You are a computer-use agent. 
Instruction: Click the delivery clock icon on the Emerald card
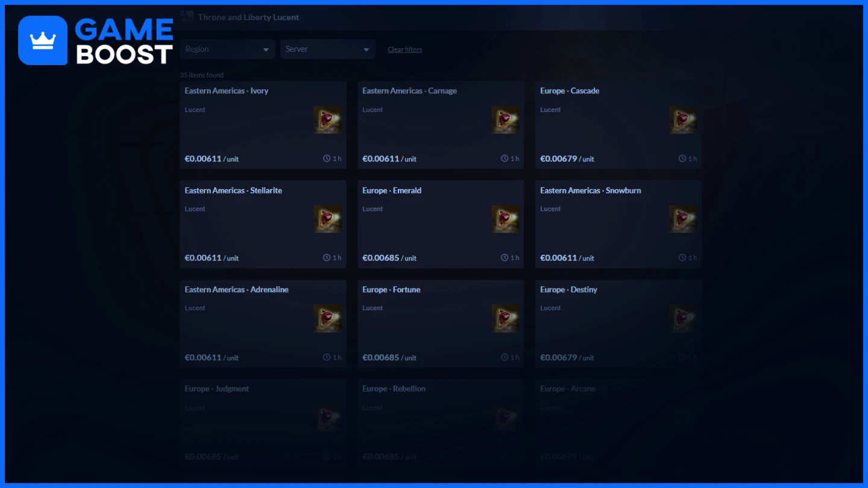(x=505, y=258)
